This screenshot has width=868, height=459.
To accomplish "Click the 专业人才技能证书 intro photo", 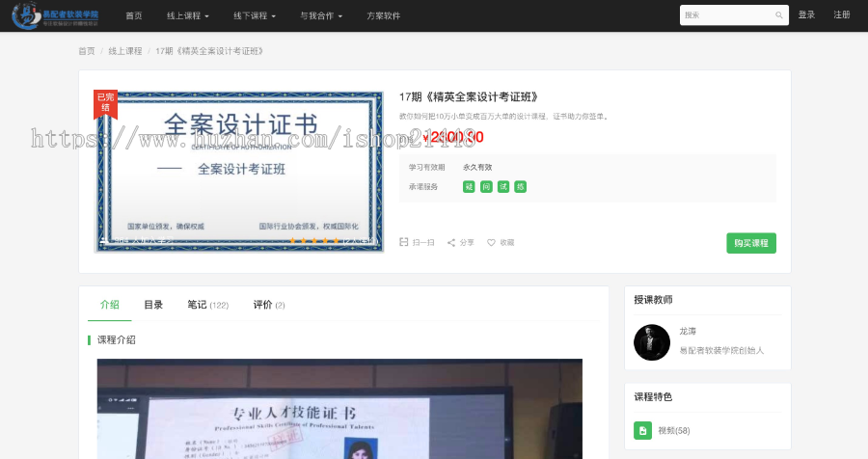I will tap(339, 409).
